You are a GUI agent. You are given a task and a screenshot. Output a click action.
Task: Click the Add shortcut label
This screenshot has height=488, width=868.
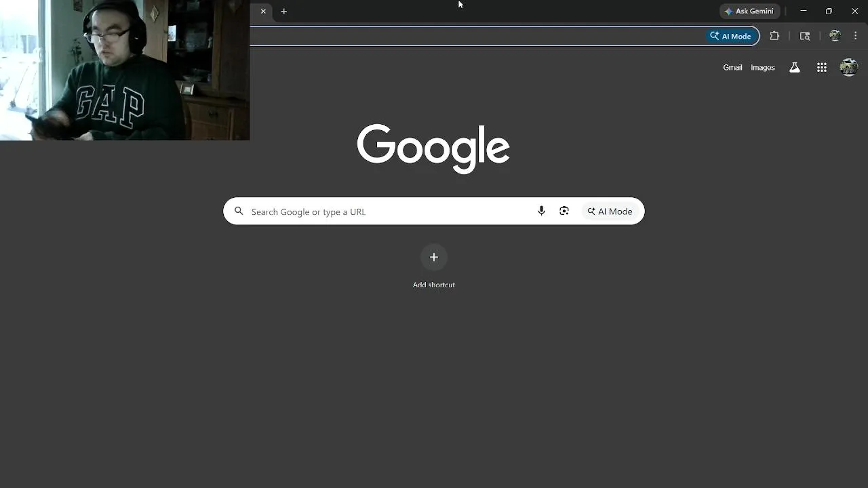(x=434, y=285)
